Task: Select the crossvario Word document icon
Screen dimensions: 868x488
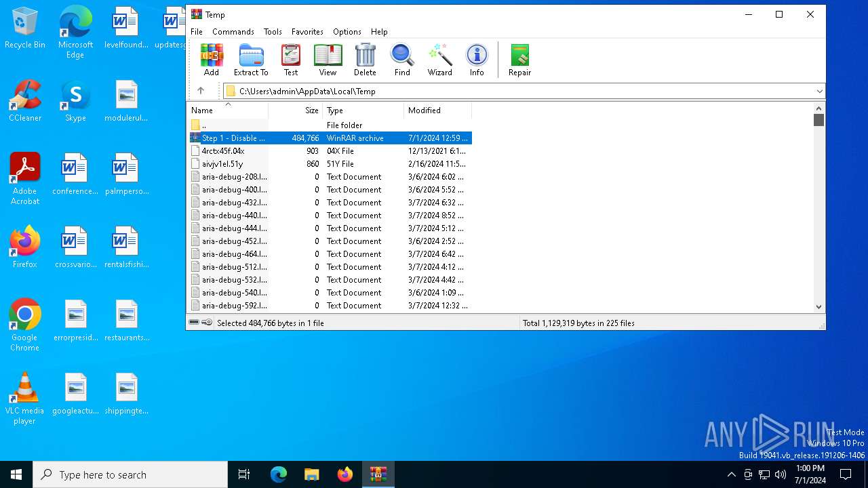Action: [75, 247]
